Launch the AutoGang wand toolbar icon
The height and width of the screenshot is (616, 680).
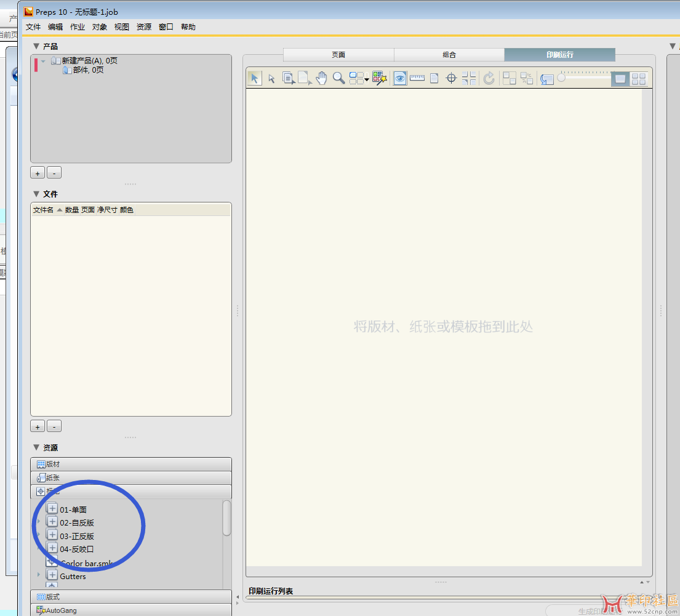[x=380, y=78]
